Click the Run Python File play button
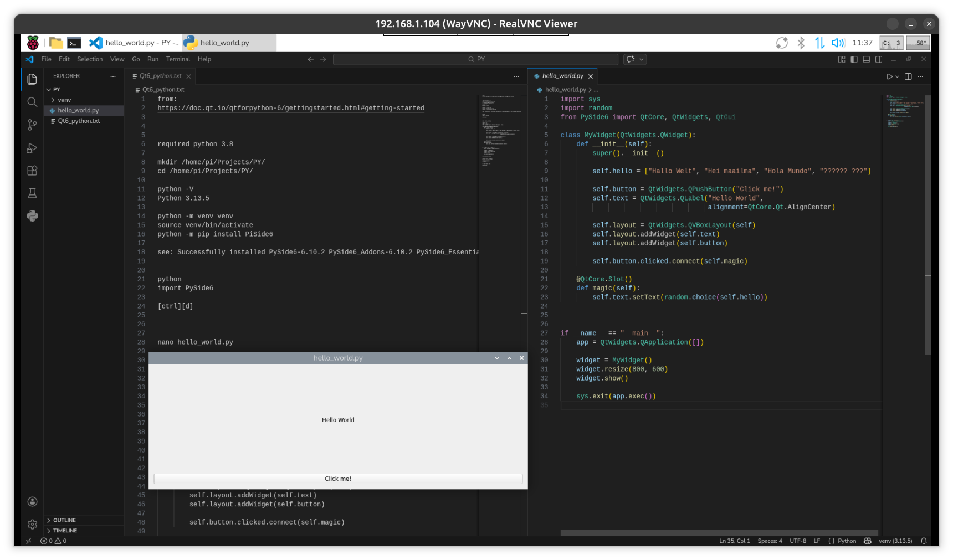This screenshot has height=560, width=953. [x=889, y=76]
